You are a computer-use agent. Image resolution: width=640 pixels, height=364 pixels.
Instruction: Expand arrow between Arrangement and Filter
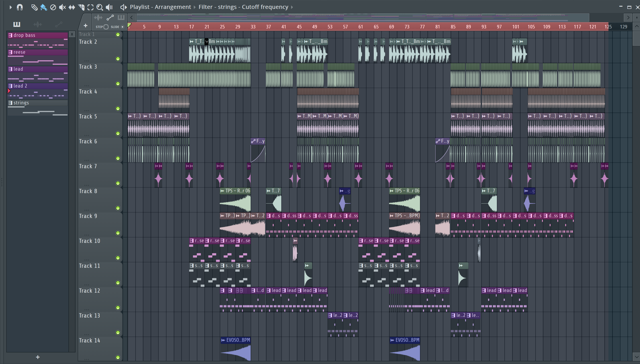(195, 7)
